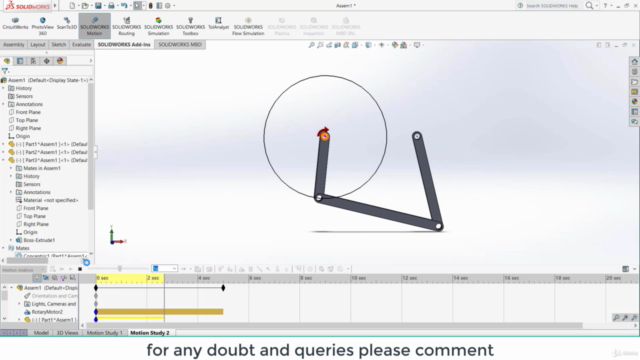
Task: Click the Undo arrow icon
Action: [x=124, y=6]
